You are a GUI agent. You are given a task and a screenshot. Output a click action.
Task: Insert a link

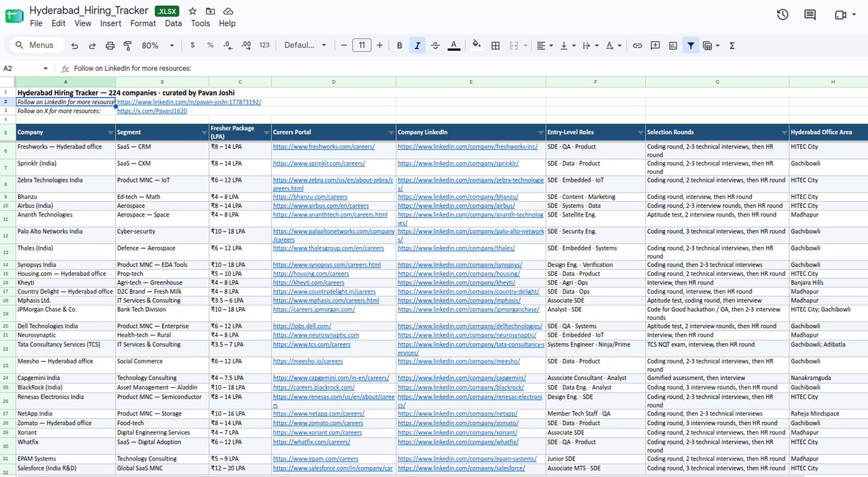(x=637, y=45)
